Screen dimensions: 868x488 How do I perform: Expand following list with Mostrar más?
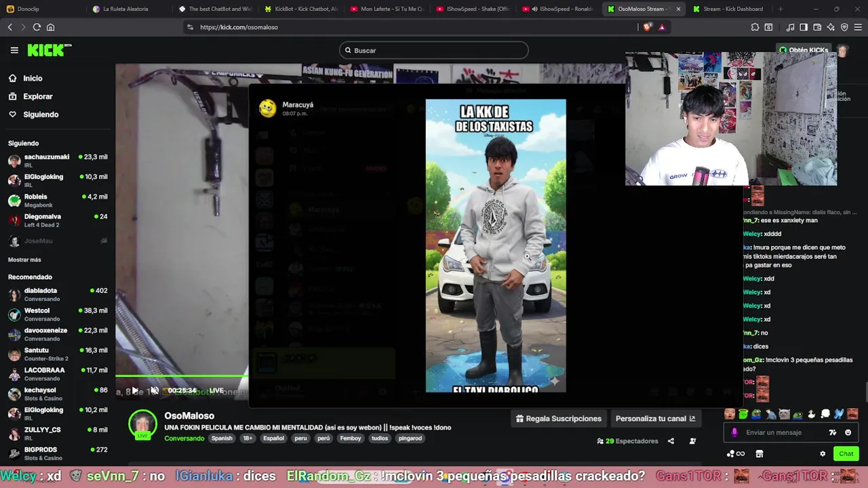point(24,260)
